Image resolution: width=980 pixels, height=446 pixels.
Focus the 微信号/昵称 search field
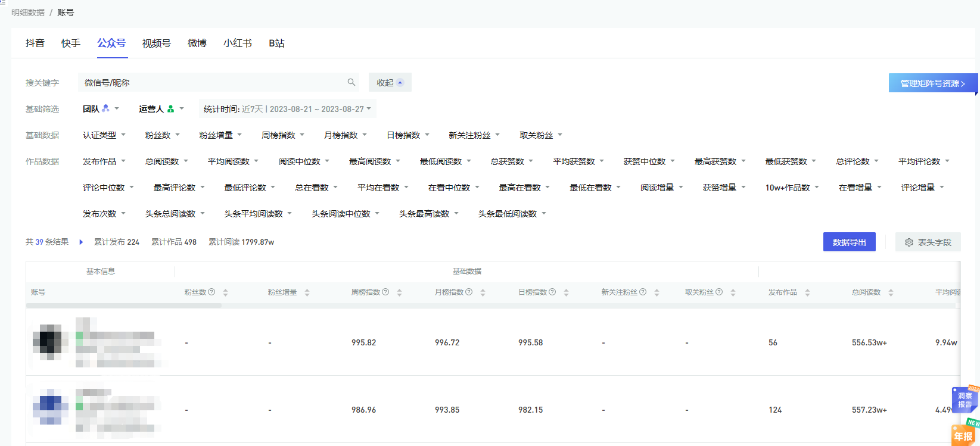coord(218,82)
